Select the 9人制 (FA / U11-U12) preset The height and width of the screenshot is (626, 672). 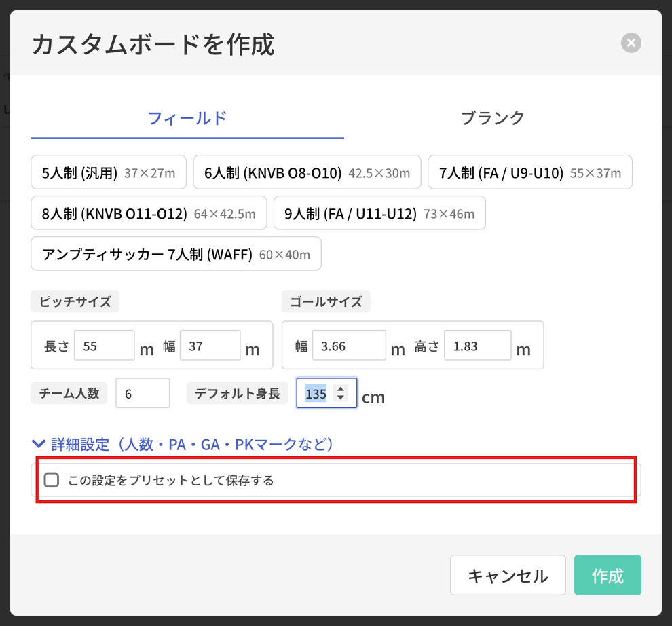(379, 213)
